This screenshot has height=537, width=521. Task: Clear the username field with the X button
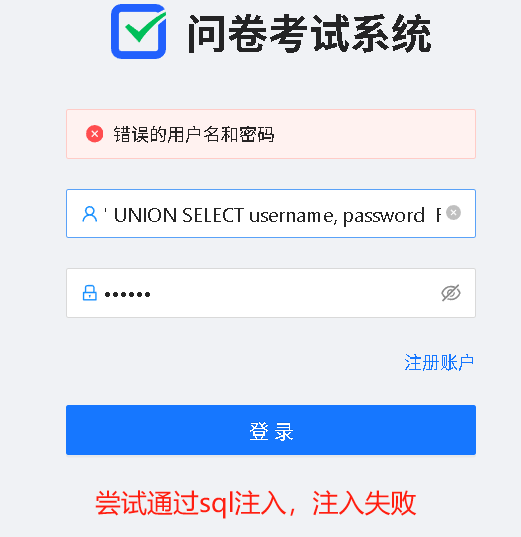coord(454,213)
